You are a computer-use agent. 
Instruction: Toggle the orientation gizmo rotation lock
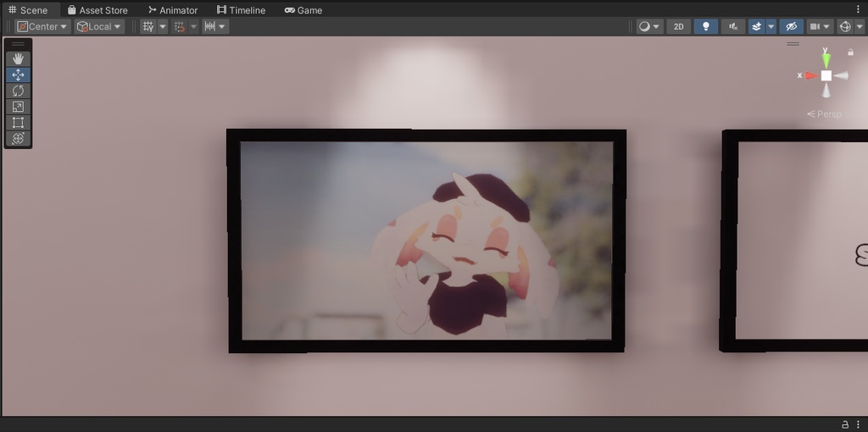click(851, 52)
